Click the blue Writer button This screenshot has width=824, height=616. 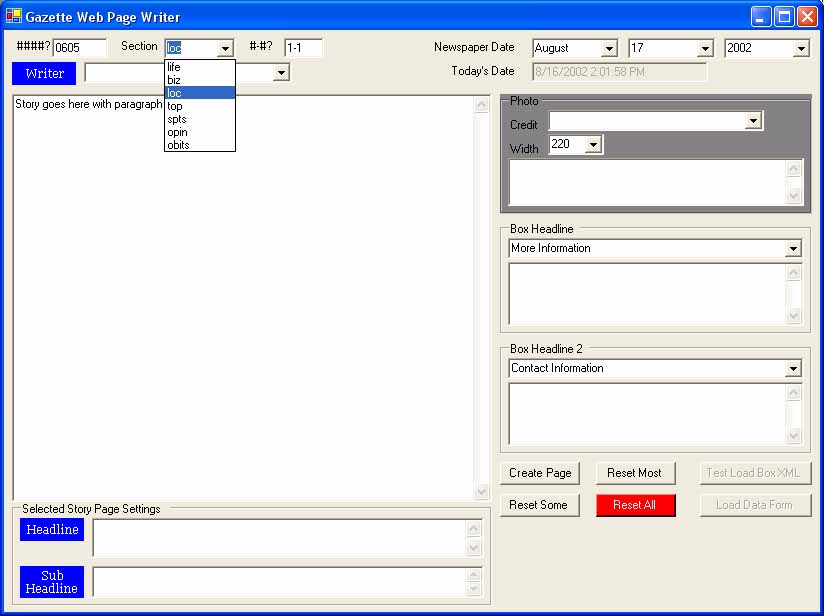44,73
